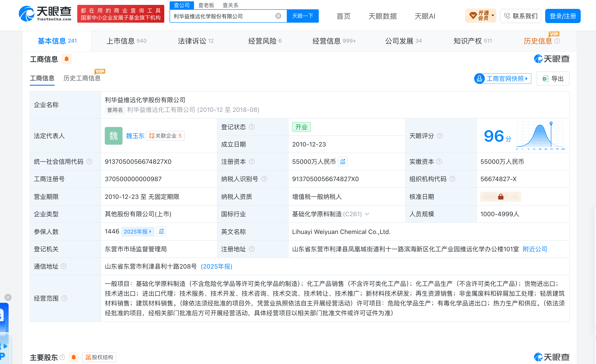Click 导出 export button
Image resolution: width=596 pixels, height=364 pixels.
coord(553,79)
